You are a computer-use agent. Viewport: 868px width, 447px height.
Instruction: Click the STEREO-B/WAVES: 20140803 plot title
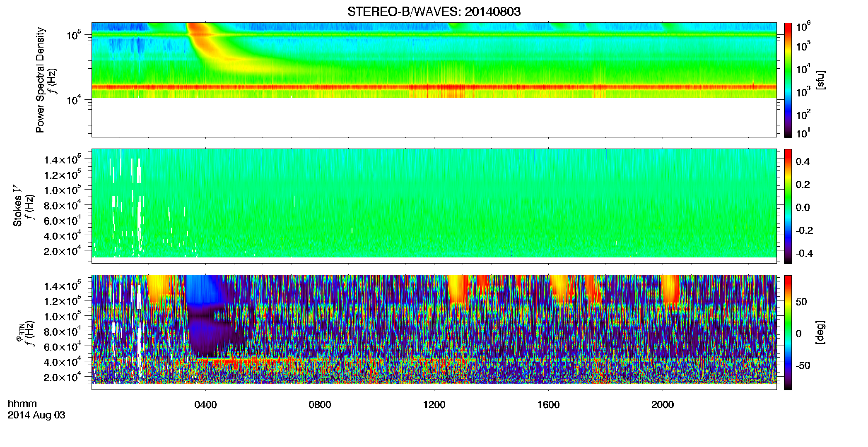[434, 12]
